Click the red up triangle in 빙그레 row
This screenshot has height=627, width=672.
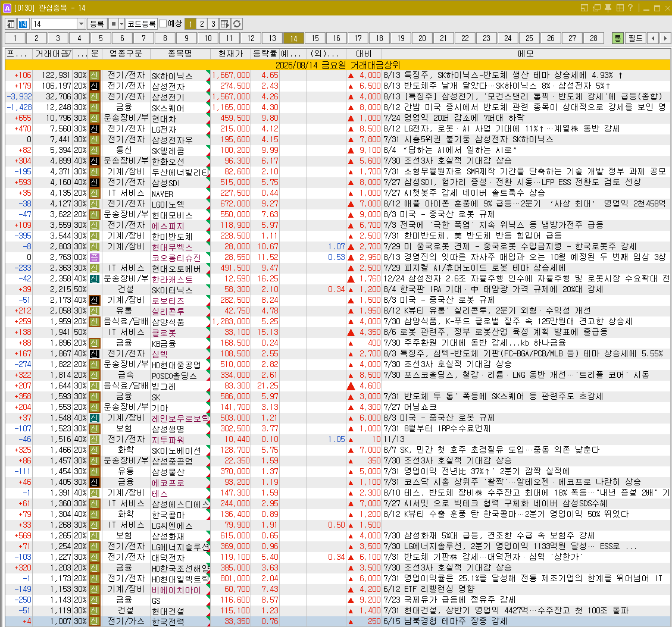pyautogui.click(x=351, y=386)
